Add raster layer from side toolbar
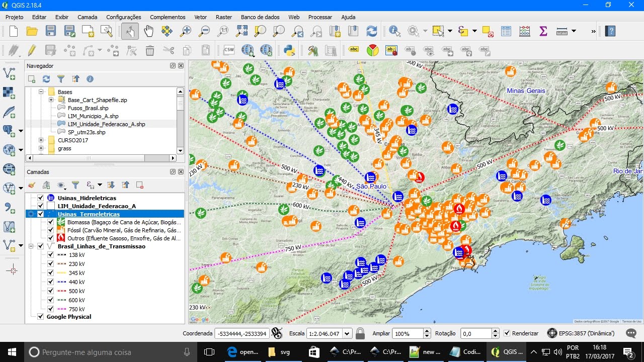Screen dimensions: 644x362 [x=9, y=93]
